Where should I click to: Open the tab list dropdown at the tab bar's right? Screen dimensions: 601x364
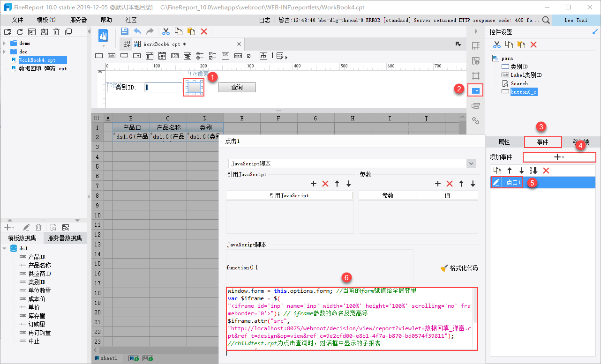(458, 44)
